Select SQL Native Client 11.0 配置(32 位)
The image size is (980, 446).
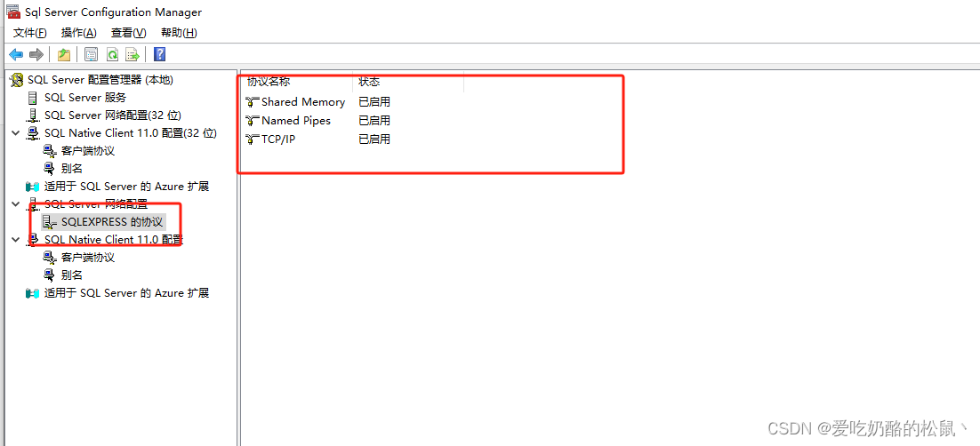[x=130, y=133]
